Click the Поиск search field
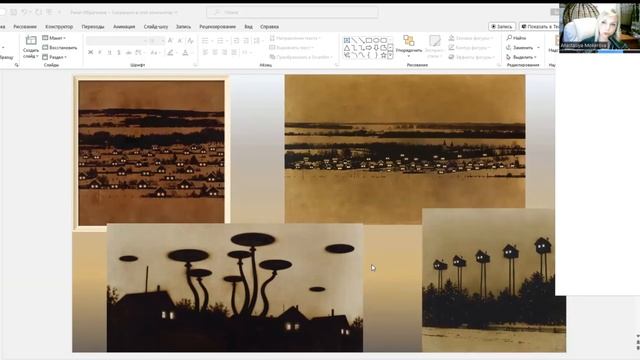The width and height of the screenshot is (640, 360). (292, 12)
